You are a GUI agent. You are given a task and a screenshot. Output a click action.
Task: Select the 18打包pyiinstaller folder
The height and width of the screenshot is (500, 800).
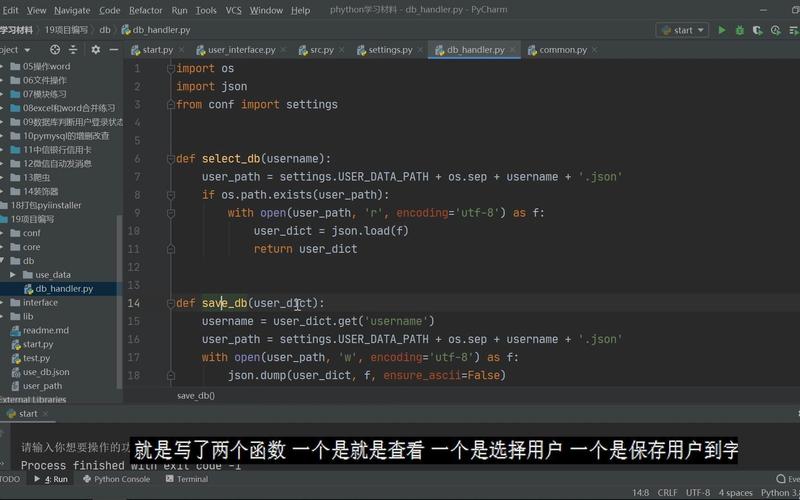46,205
